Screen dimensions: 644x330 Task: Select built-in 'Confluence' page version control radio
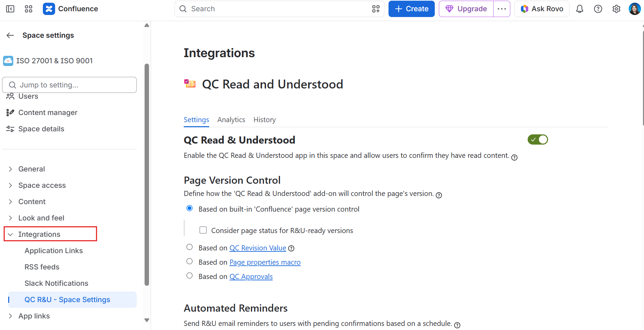point(189,208)
